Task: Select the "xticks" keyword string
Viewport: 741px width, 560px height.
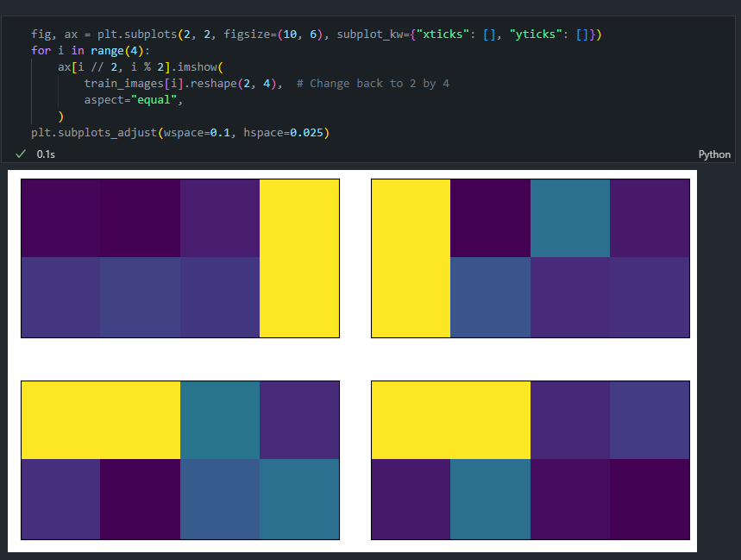Action: pos(443,34)
